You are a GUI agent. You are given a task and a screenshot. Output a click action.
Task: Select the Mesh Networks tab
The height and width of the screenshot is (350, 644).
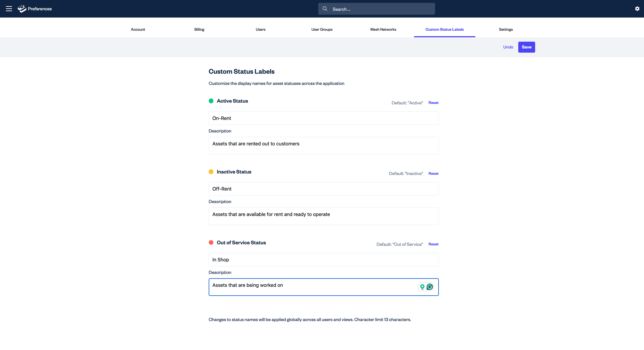pyautogui.click(x=383, y=29)
